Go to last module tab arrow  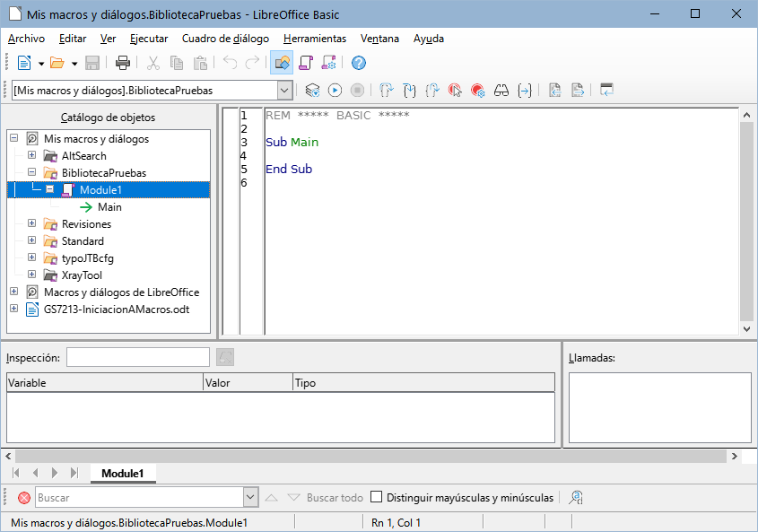[x=74, y=473]
